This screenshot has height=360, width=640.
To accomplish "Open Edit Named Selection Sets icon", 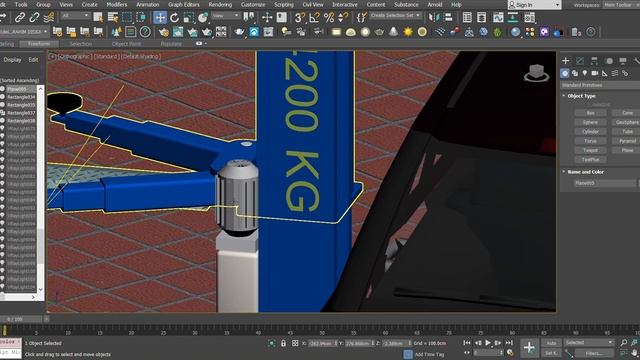I will point(362,18).
